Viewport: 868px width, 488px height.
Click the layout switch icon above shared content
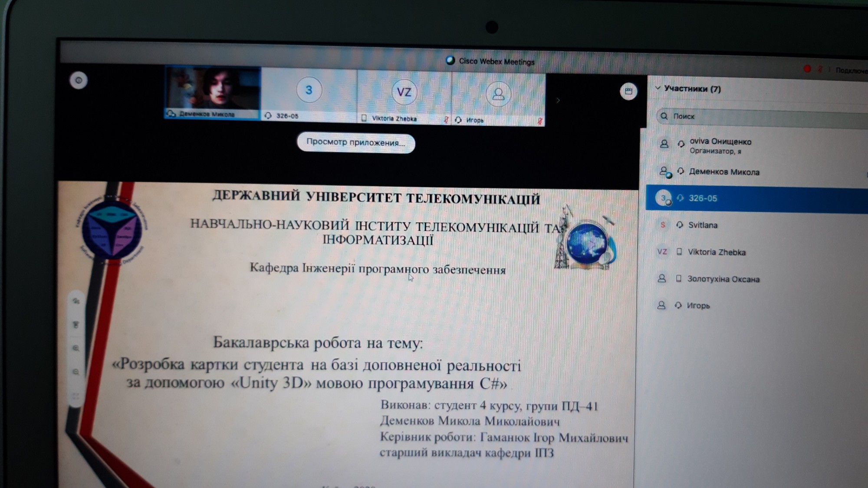[628, 91]
